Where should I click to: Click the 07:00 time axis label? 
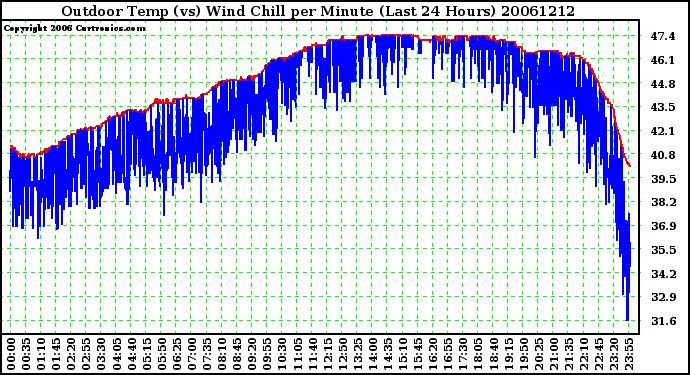coord(191,354)
